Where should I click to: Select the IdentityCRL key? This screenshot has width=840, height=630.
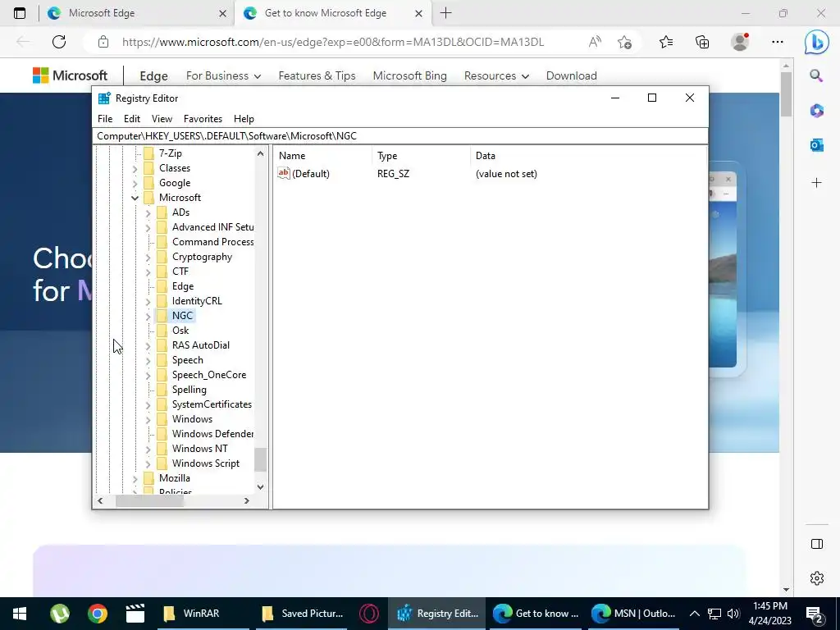pyautogui.click(x=197, y=301)
